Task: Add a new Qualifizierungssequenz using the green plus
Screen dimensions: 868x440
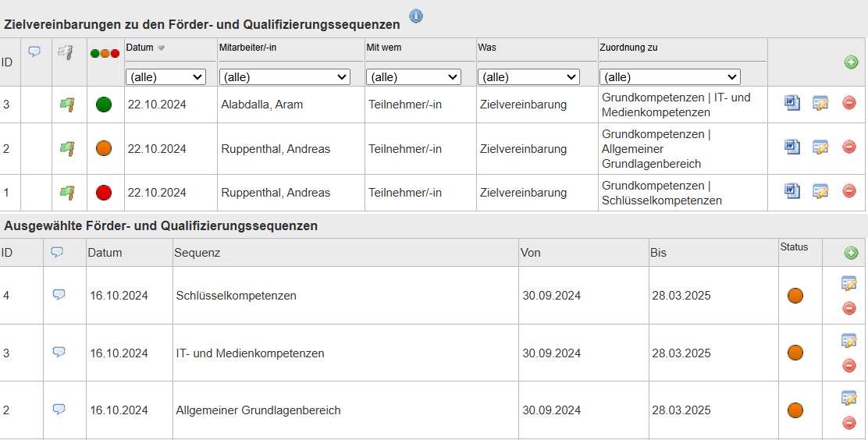Action: click(x=851, y=253)
